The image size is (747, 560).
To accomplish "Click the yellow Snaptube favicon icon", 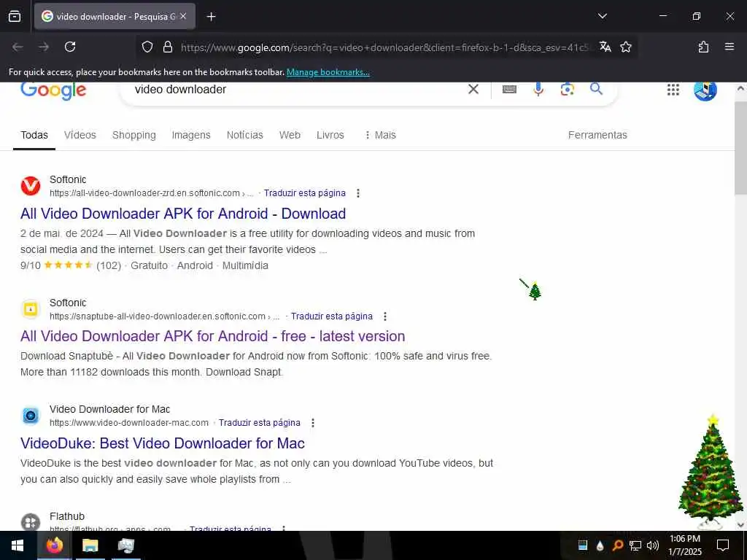I will coord(31,309).
